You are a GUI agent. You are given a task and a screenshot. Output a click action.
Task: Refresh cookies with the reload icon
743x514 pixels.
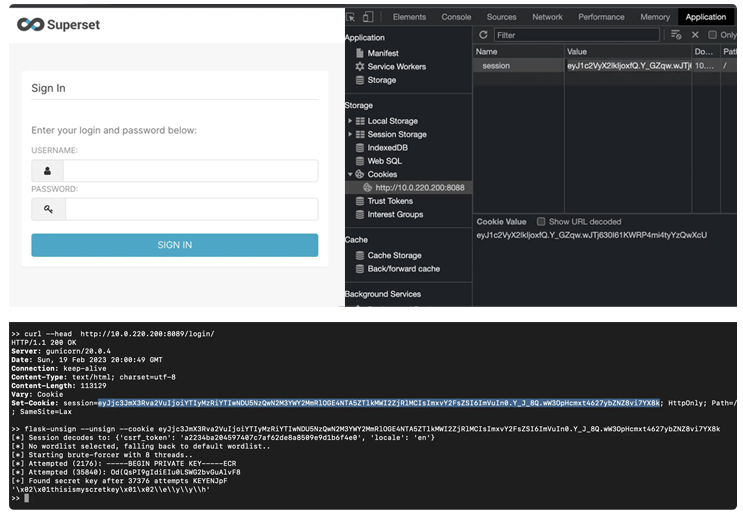[483, 35]
